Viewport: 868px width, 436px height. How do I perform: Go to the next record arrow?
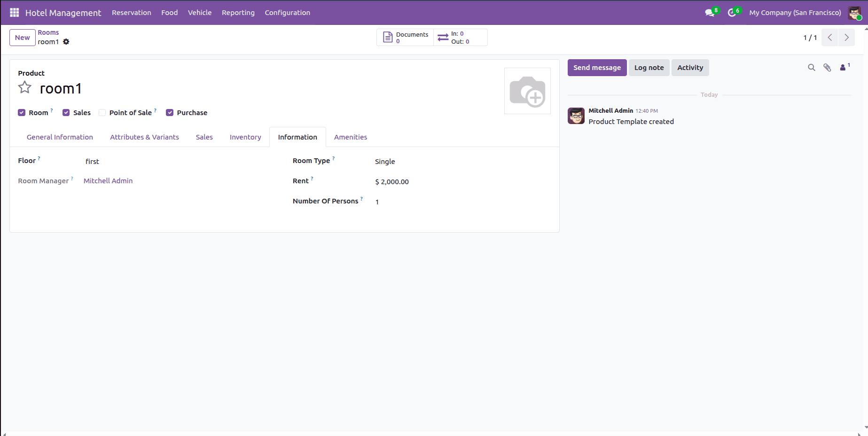[846, 38]
